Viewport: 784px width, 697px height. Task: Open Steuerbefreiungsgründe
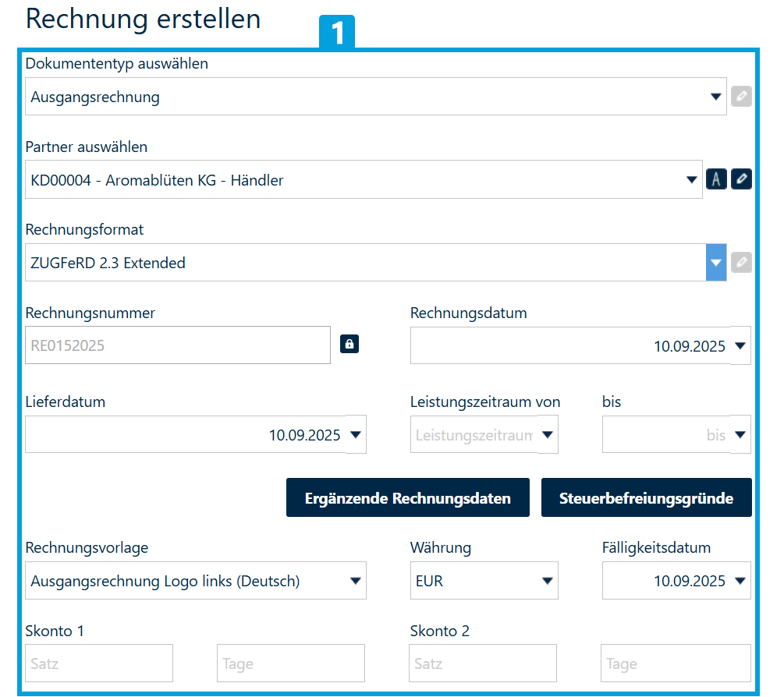pyautogui.click(x=646, y=497)
